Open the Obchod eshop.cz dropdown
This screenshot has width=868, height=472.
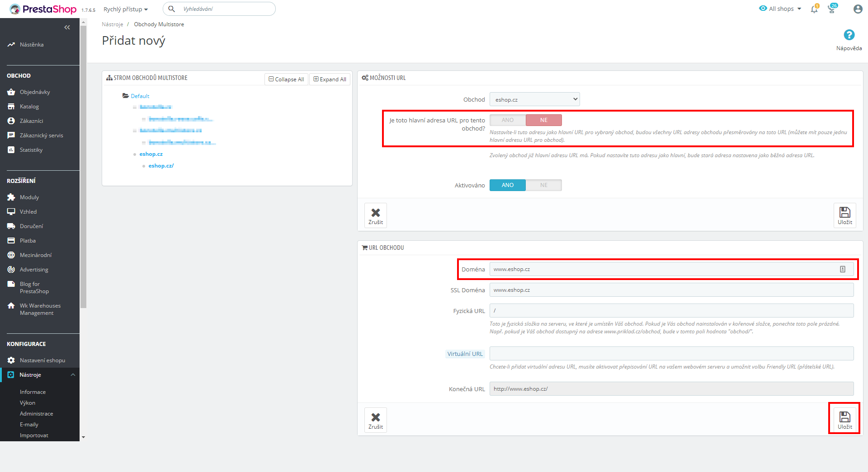(534, 99)
